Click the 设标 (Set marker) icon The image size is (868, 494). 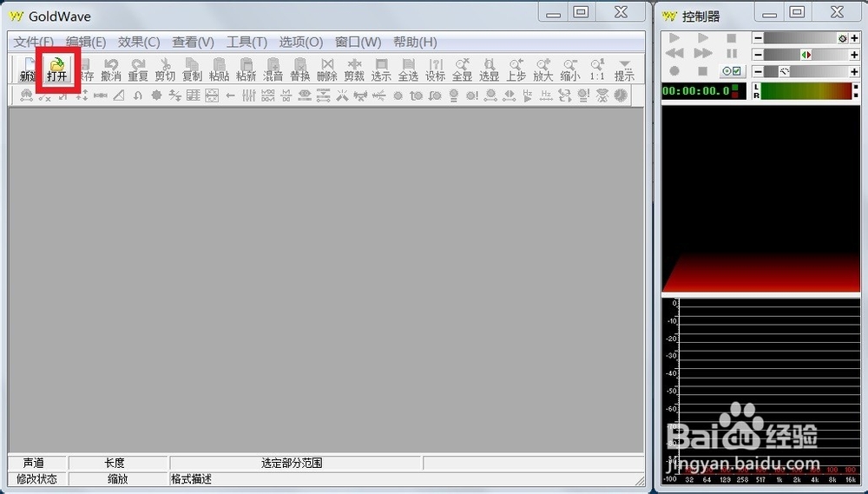[435, 69]
